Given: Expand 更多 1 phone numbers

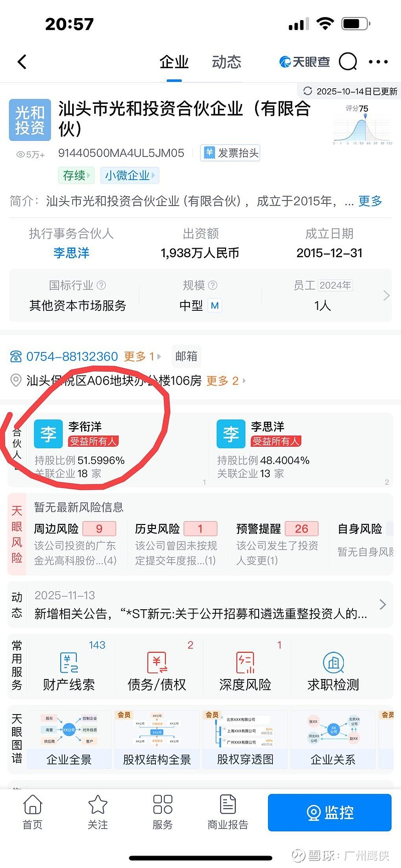Looking at the screenshot, I should tap(142, 357).
